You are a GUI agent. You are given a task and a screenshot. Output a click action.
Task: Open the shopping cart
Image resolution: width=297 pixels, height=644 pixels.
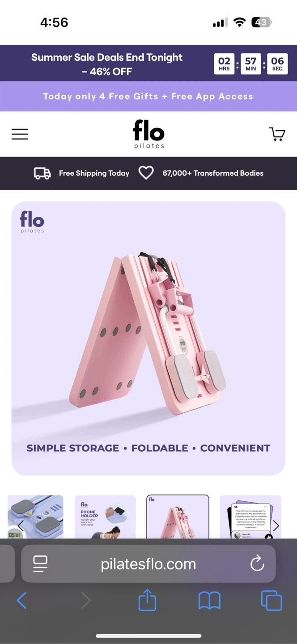pos(277,134)
